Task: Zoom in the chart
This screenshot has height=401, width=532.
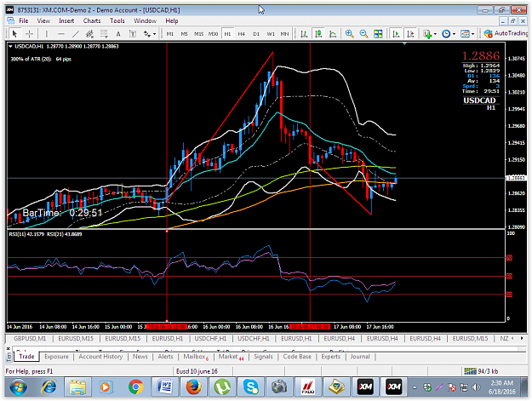Action: (x=349, y=33)
